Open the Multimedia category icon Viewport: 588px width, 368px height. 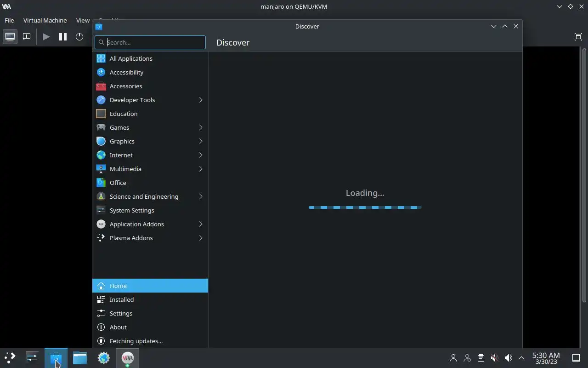101,169
